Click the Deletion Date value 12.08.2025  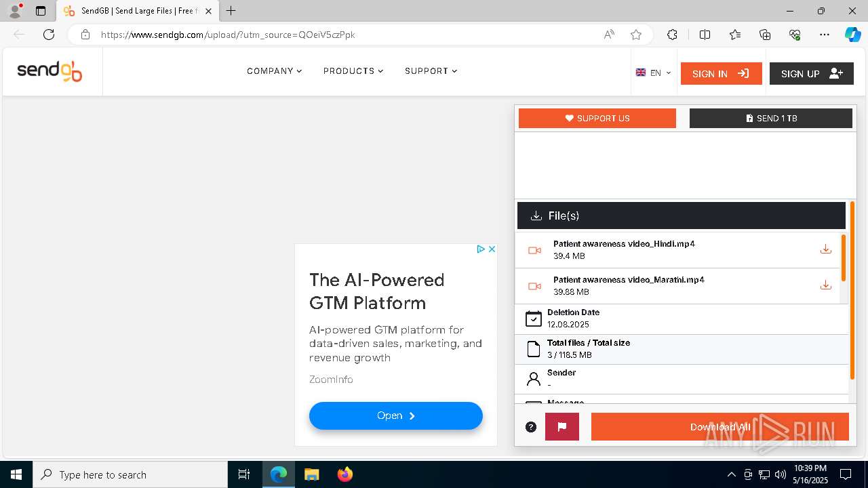coord(568,325)
